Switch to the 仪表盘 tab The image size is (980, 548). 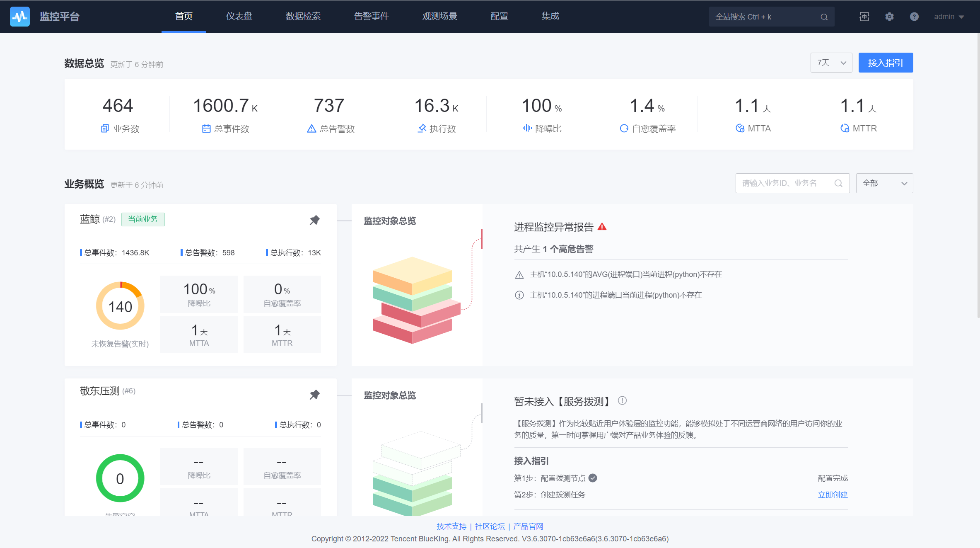tap(239, 16)
